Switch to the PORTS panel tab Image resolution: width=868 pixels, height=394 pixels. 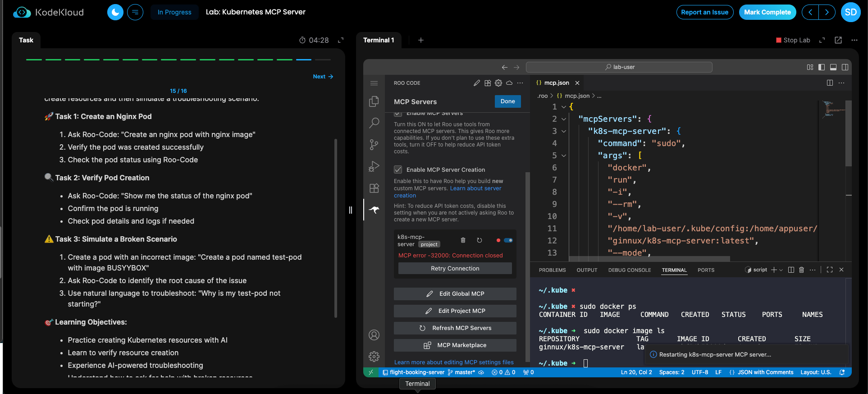pyautogui.click(x=706, y=270)
